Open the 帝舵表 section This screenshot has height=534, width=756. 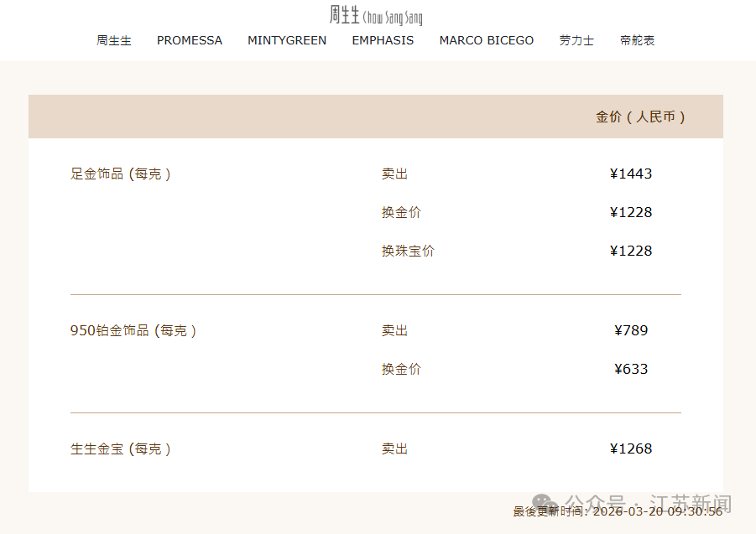click(x=637, y=40)
